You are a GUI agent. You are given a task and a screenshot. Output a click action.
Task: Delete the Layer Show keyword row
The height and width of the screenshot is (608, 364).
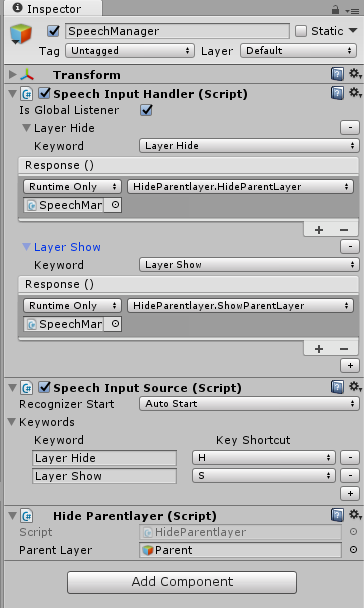pyautogui.click(x=350, y=476)
